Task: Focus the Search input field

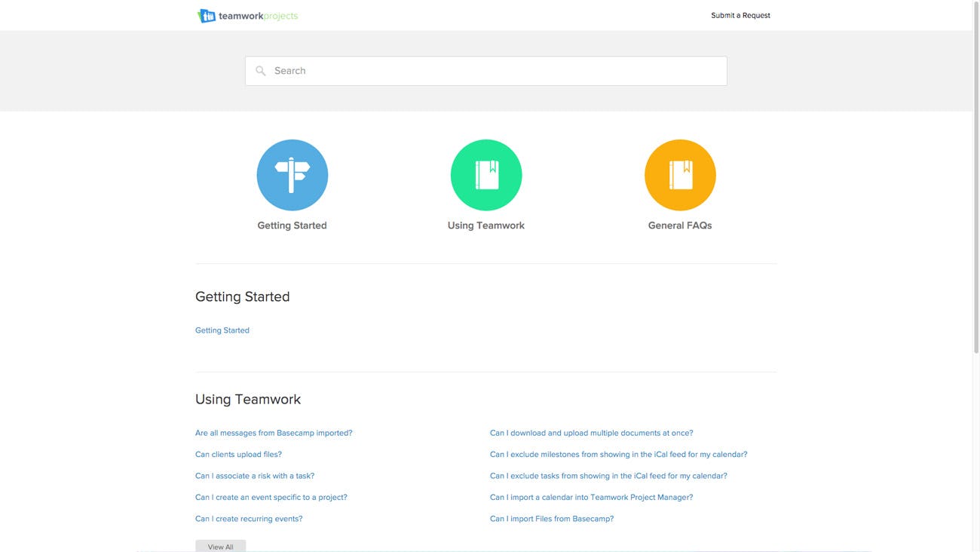Action: (486, 71)
